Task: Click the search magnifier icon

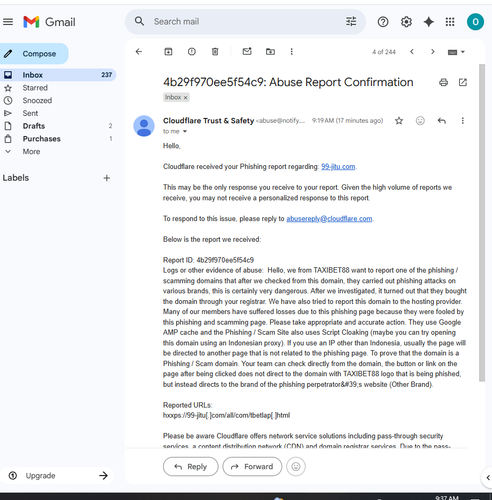Action: click(x=139, y=22)
